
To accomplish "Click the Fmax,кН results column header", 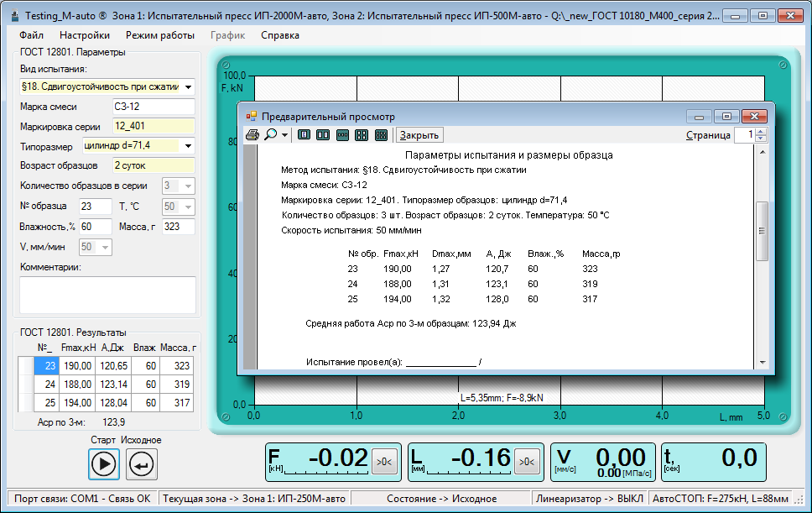I will [79, 348].
